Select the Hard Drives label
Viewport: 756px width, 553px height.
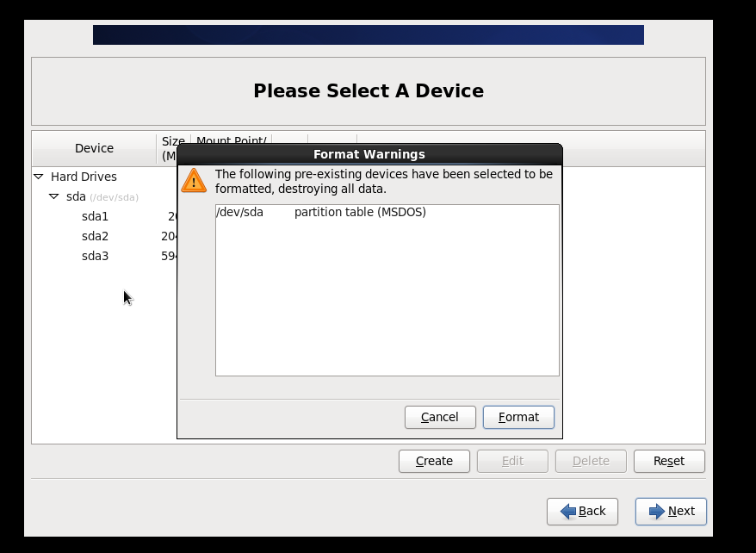tap(84, 177)
